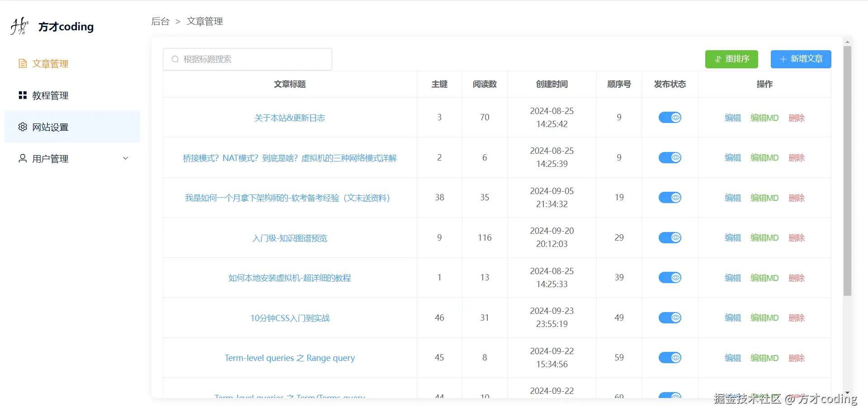
Task: Open 教程管理 in the sidebar
Action: pos(72,95)
